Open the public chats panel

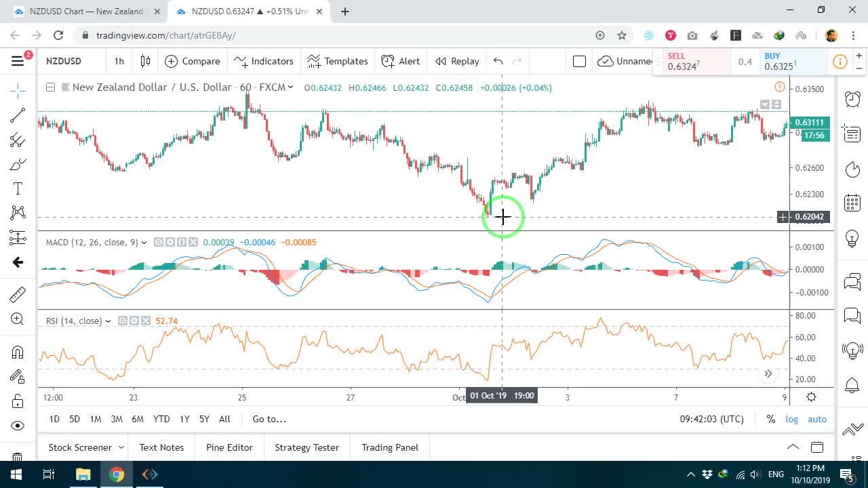pos(852,281)
